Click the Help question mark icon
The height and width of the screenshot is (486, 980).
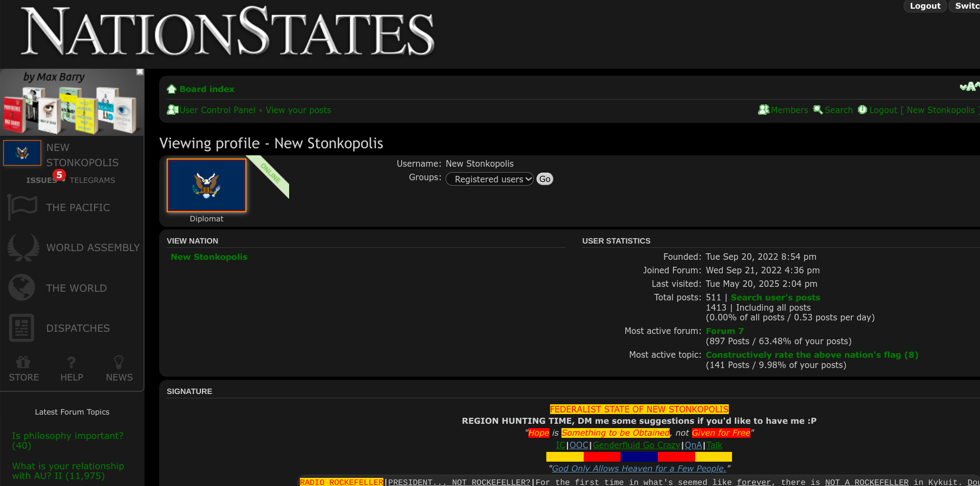pyautogui.click(x=71, y=362)
